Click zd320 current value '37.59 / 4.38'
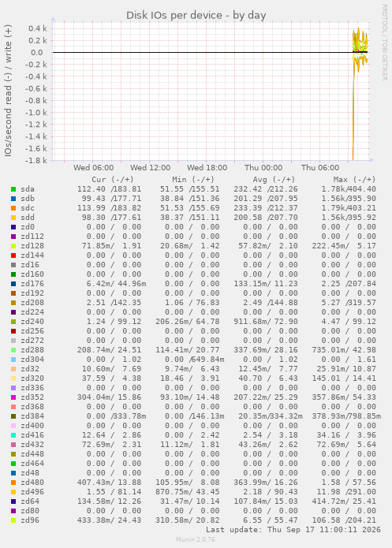Image resolution: width=392 pixels, height=548 pixels. 111,378
